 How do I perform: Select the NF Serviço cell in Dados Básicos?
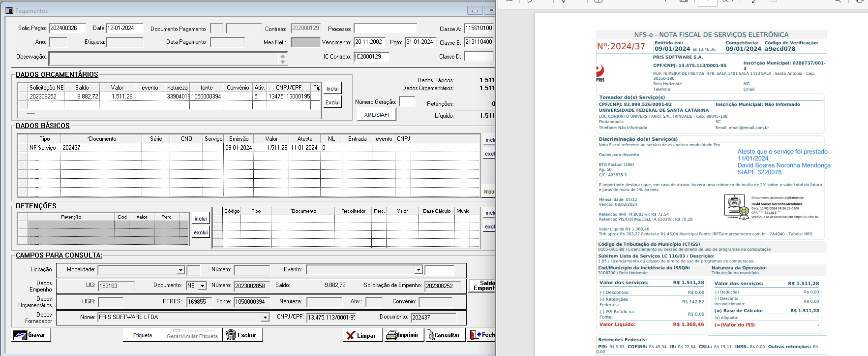pyautogui.click(x=44, y=148)
